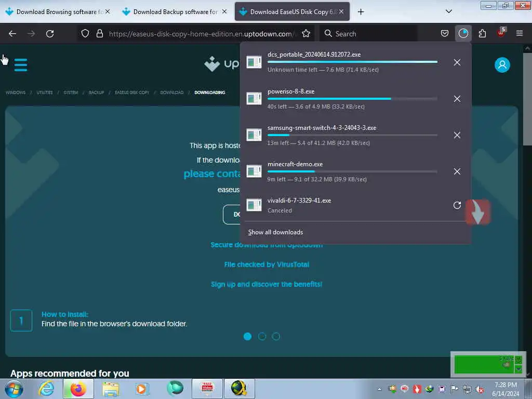
Task: Click the poweriso-8-8.exe file icon
Action: [254, 98]
